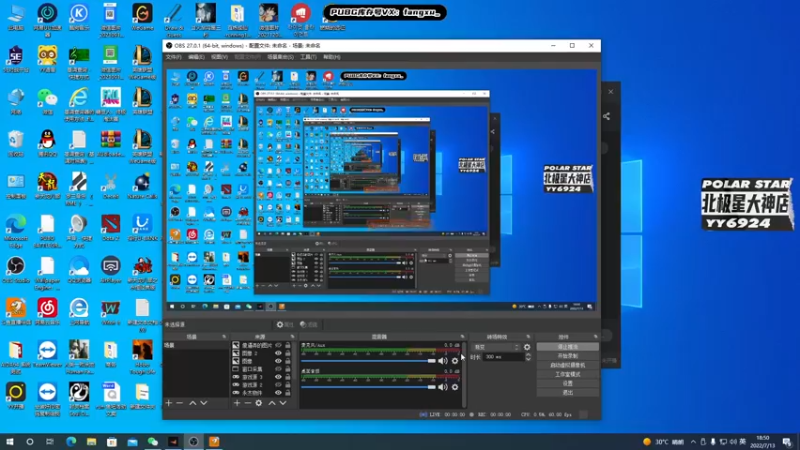Open the notification center in taskbar
The image size is (800, 450).
[787, 442]
